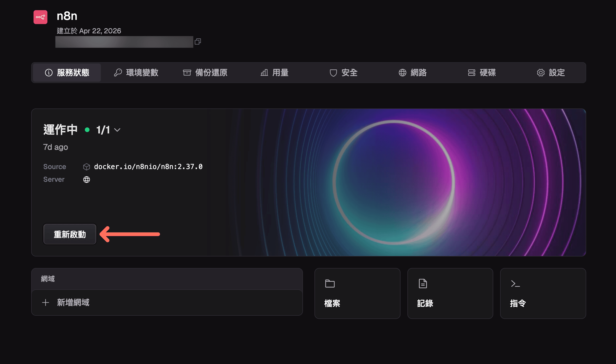Click the plus icon beside 新增網域

coord(46,302)
